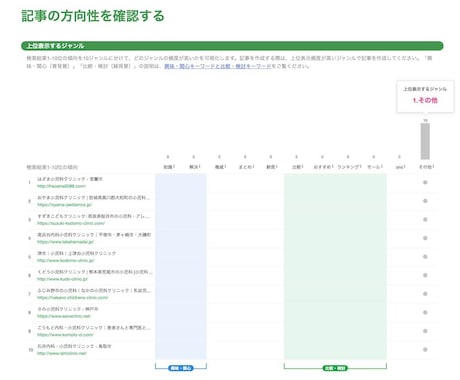Open the 興味・関心キーワードと比較・検討キーワード link
Image resolution: width=460 pixels, height=380 pixels.
(218, 66)
